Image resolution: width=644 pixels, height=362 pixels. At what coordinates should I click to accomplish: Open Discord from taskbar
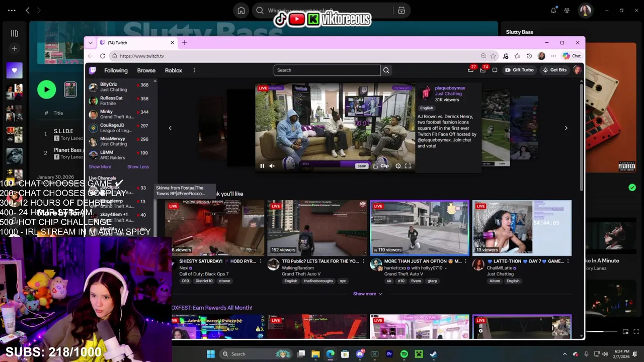[x=360, y=354]
